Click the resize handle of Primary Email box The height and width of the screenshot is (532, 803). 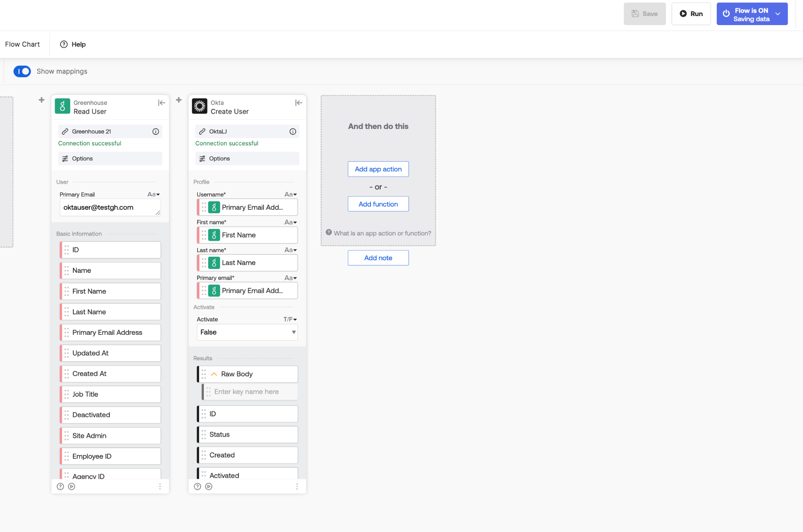point(158,213)
